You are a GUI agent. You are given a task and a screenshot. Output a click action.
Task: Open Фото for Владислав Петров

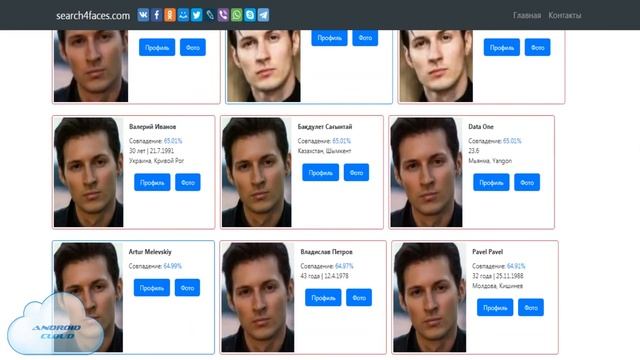coord(359,298)
